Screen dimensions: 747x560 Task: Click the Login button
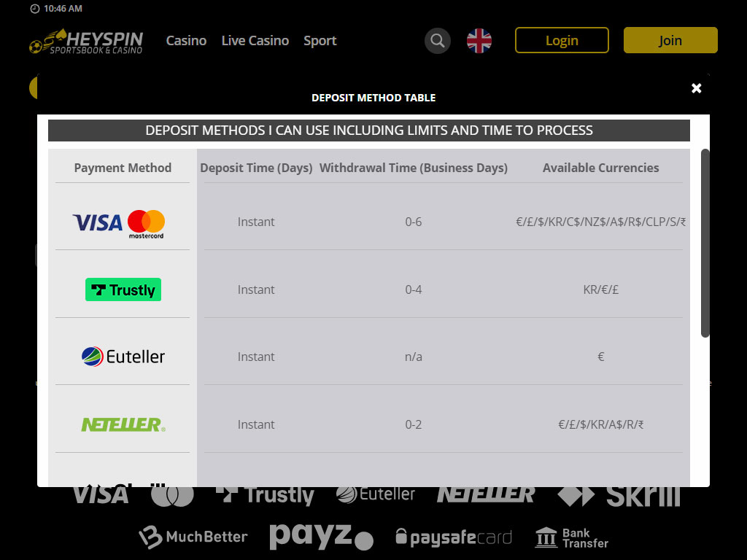click(562, 40)
